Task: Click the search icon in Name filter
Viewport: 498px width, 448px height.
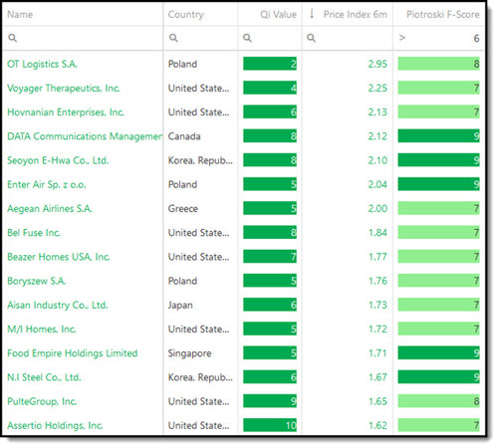Action: point(13,38)
